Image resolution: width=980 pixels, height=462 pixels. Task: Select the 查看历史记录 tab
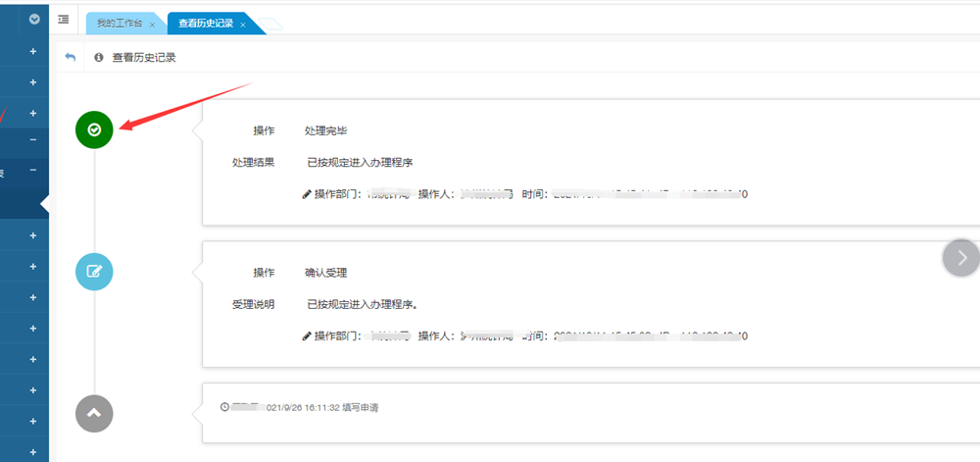pyautogui.click(x=205, y=24)
